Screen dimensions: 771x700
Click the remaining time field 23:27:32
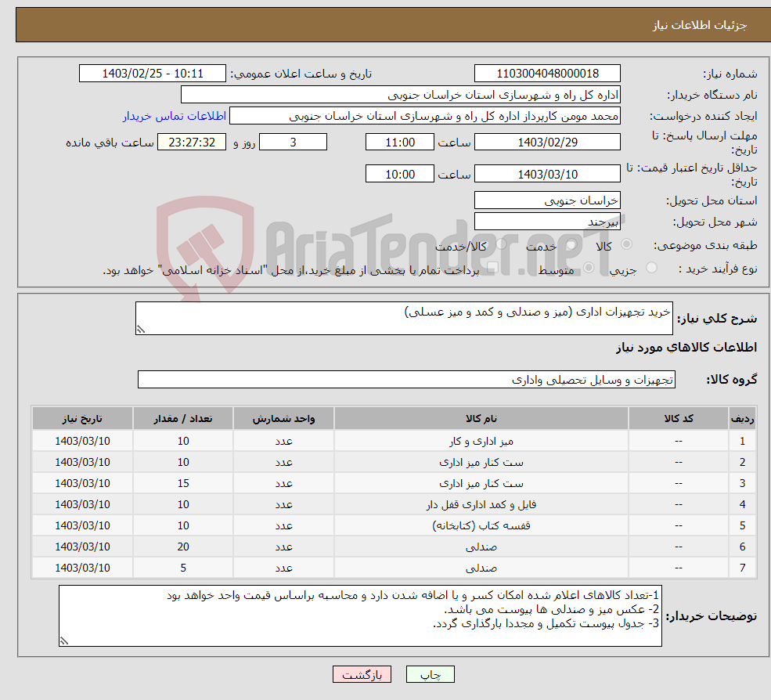pos(192,143)
